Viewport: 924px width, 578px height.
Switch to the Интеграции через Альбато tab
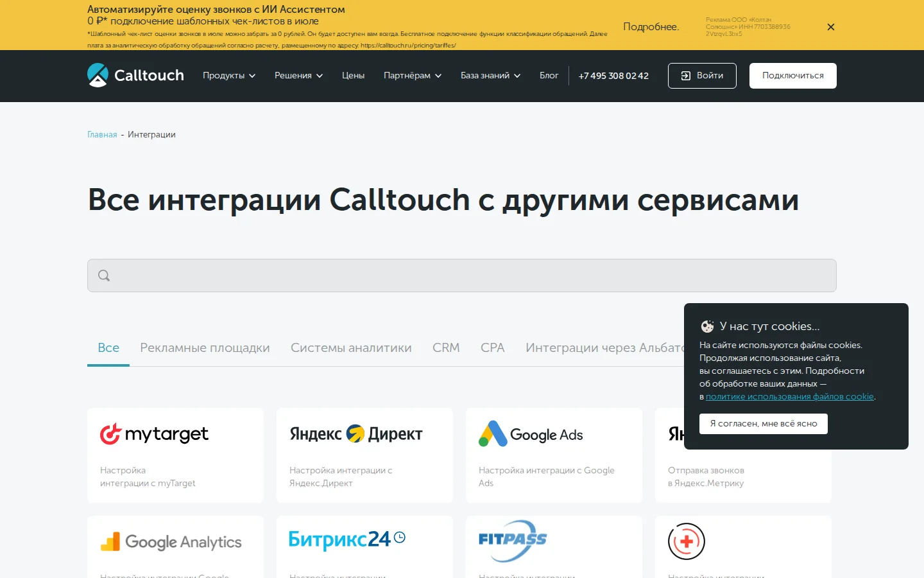pyautogui.click(x=604, y=348)
